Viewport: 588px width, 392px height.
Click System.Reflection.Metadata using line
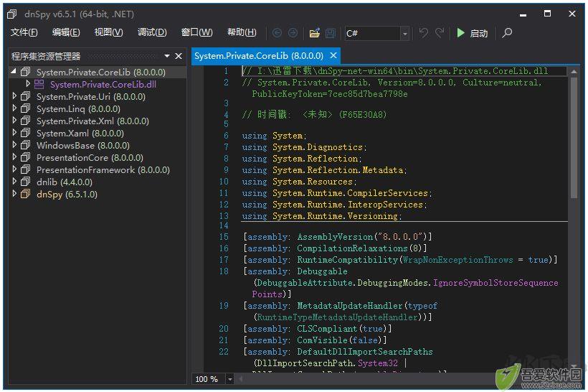click(x=324, y=170)
